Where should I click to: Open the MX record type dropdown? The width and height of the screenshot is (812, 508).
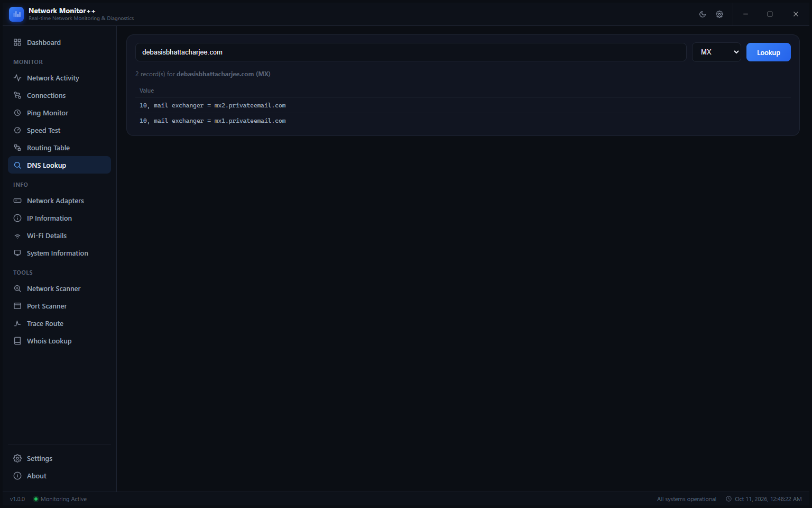coord(716,52)
